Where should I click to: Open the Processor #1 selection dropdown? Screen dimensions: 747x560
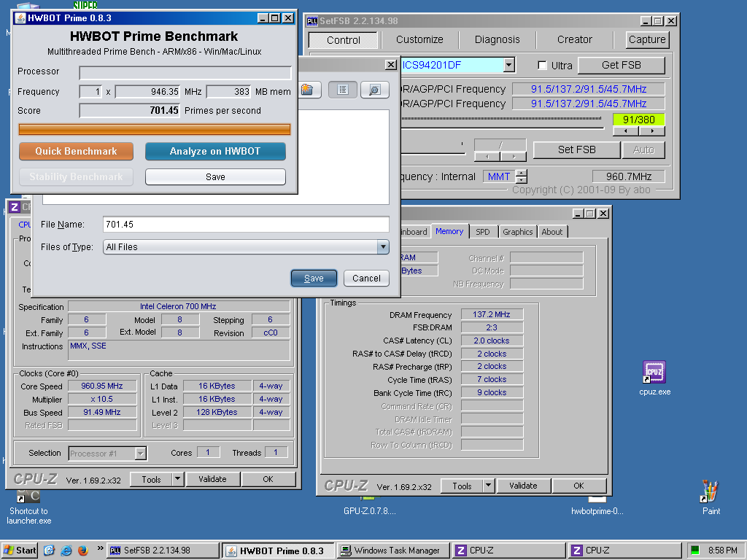[140, 454]
